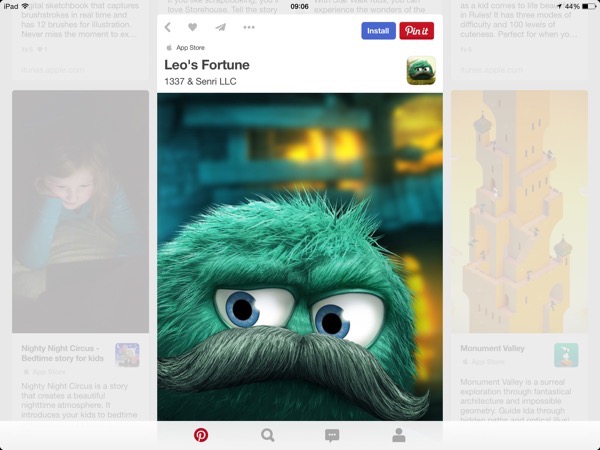Image resolution: width=600 pixels, height=450 pixels.
Task: Go back using the back chevron
Action: pyautogui.click(x=168, y=27)
